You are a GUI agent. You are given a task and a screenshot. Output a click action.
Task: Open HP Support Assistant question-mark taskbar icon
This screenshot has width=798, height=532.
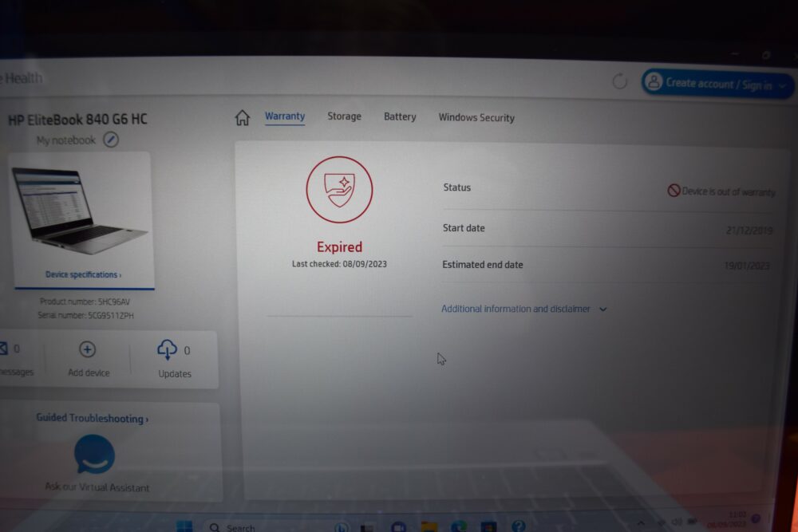click(x=518, y=526)
